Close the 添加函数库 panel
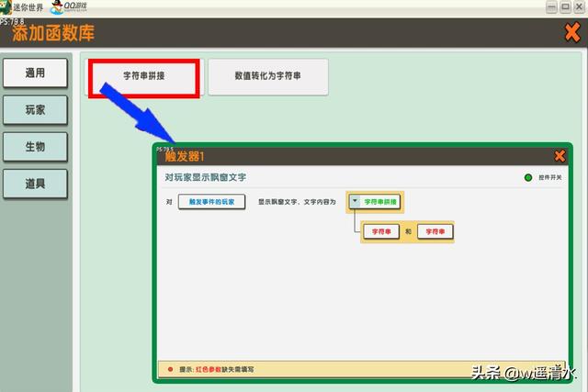 572,32
